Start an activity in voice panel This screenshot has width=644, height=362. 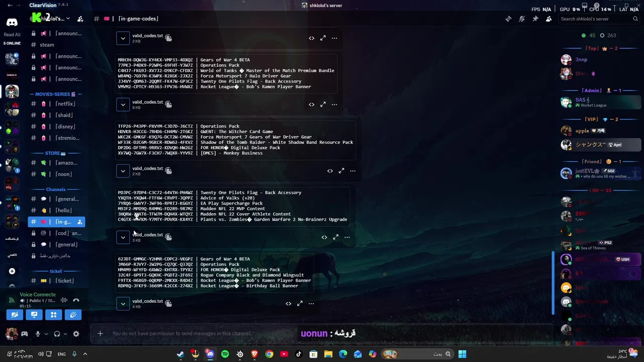point(54,315)
